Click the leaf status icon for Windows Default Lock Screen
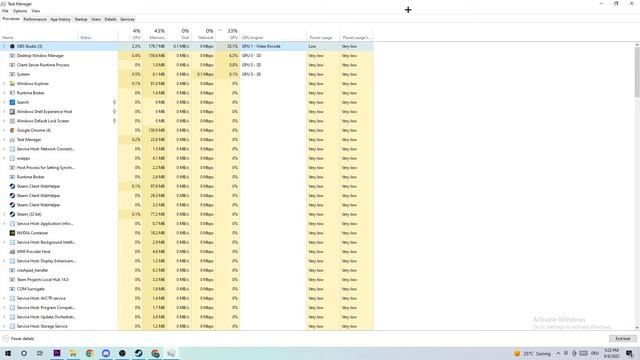The height and width of the screenshot is (360, 640). pyautogui.click(x=114, y=121)
